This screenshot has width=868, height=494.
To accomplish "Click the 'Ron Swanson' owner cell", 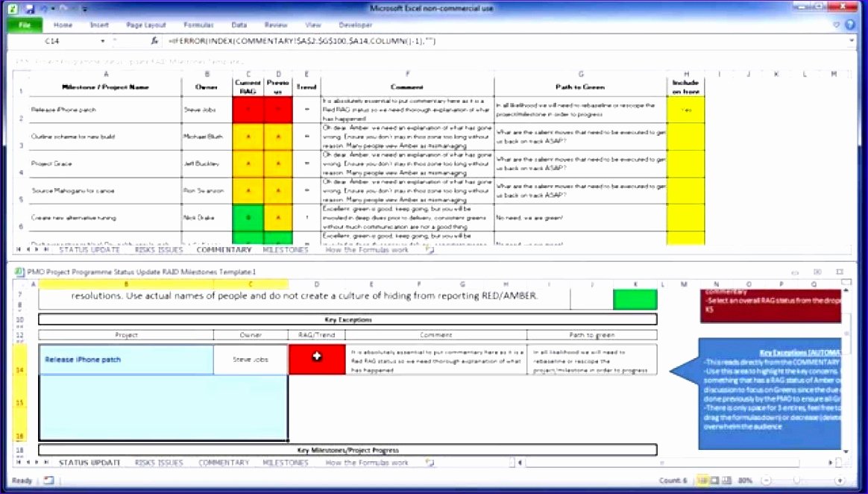I will (x=207, y=190).
